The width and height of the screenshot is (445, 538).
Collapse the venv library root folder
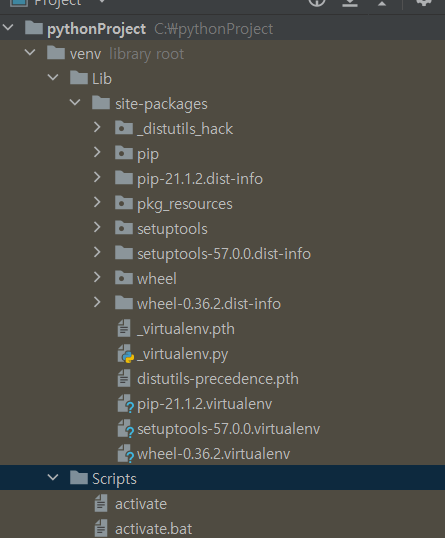pyautogui.click(x=30, y=52)
